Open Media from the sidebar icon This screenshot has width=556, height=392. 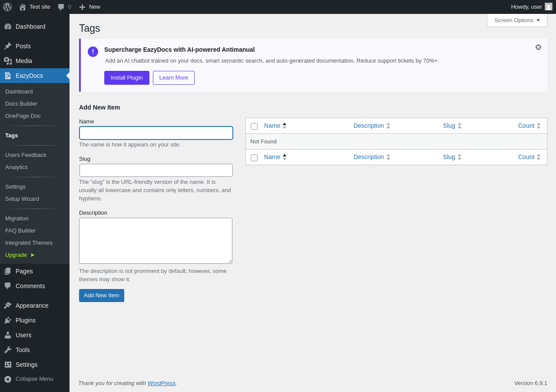click(8, 61)
